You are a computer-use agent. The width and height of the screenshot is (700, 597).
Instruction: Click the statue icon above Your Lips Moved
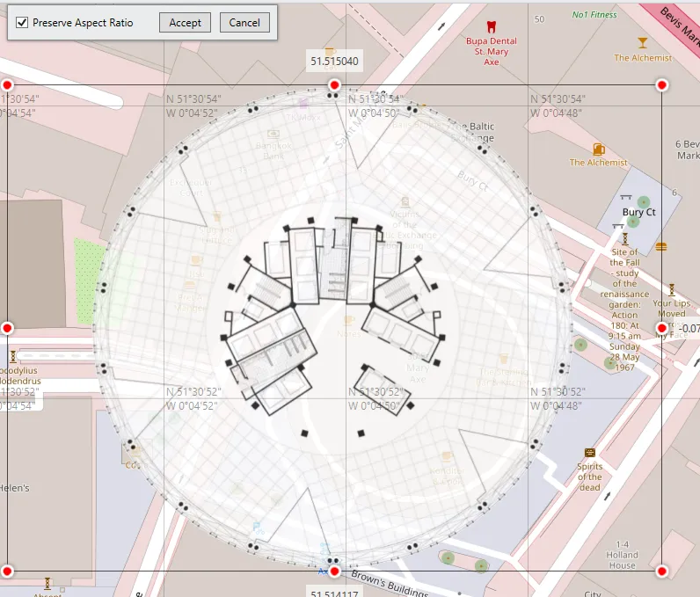pyautogui.click(x=672, y=289)
